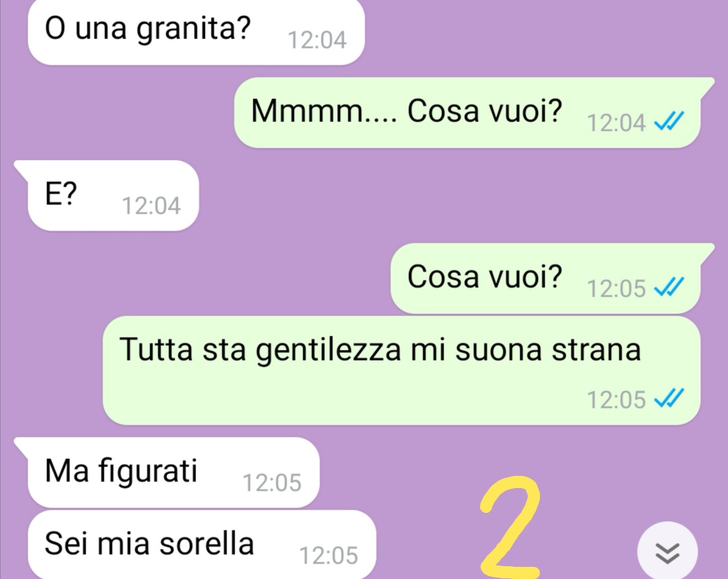The image size is (728, 579).
Task: Click the read ticks on 'Tutta sta gentilezza' message
Action: [669, 399]
